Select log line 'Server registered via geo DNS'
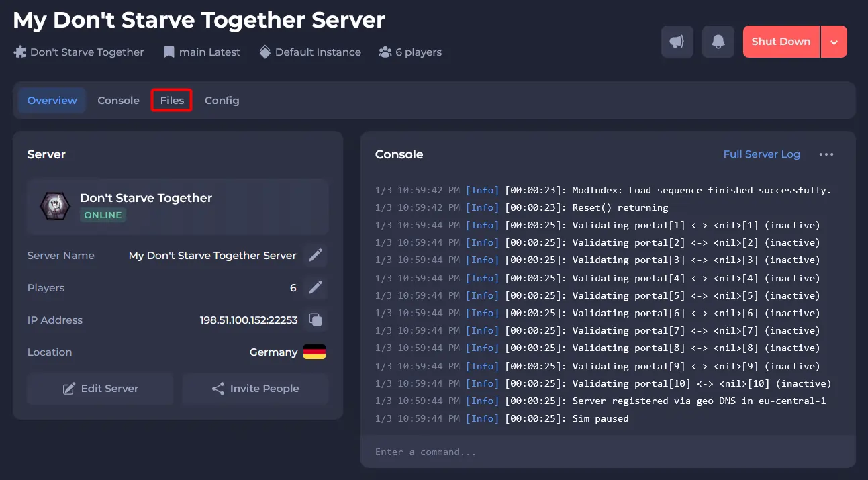 coord(600,401)
